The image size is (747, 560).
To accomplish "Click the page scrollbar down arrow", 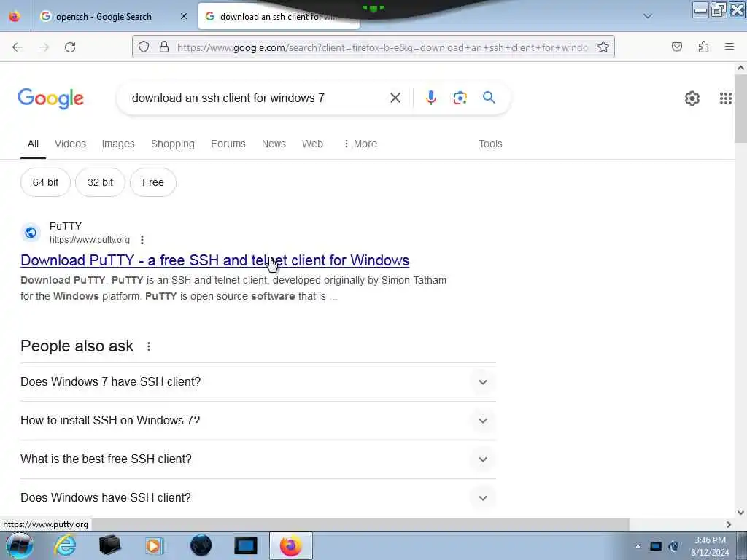I will click(740, 513).
